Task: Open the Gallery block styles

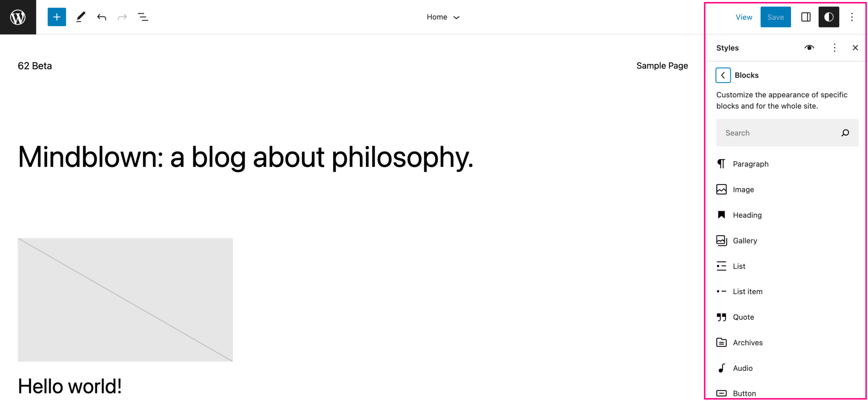Action: pos(745,241)
